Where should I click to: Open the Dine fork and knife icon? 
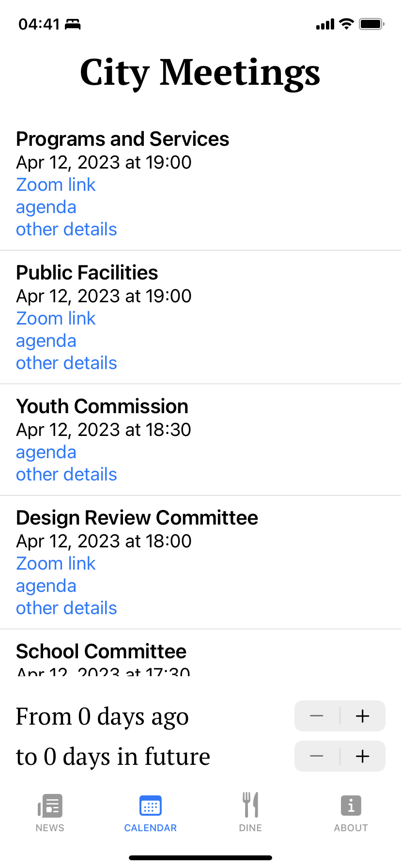pyautogui.click(x=250, y=805)
